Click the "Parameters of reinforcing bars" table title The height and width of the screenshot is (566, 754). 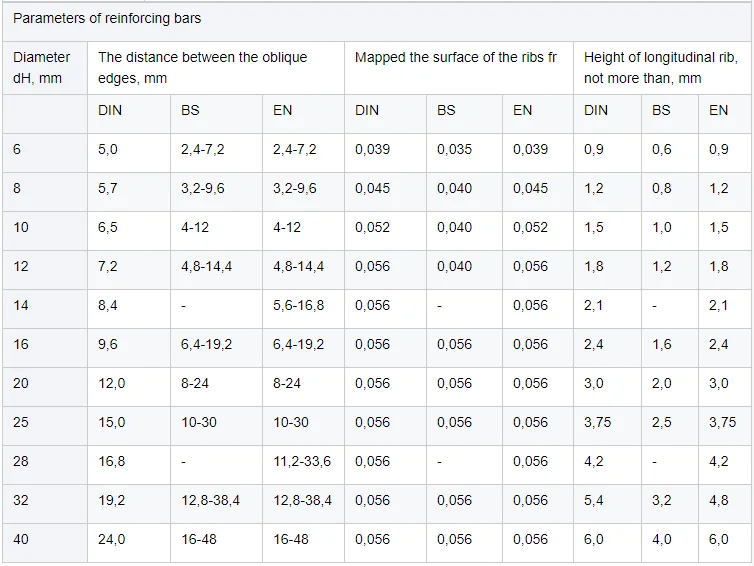click(107, 19)
